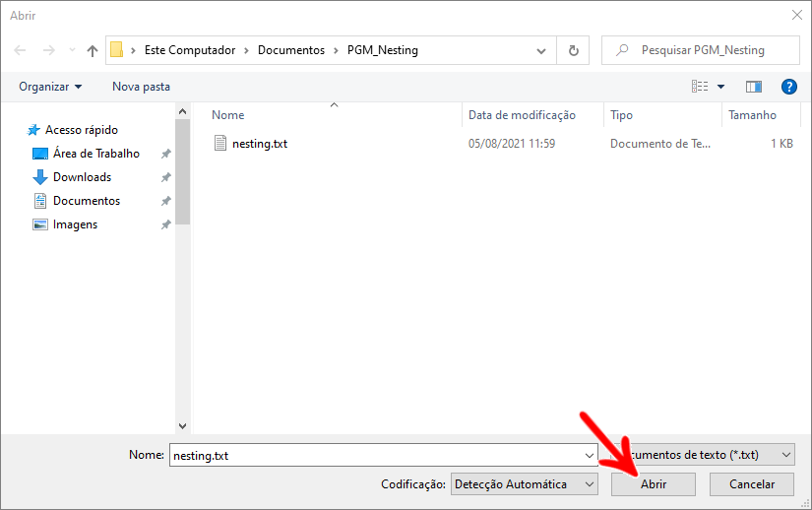812x510 pixels.
Task: Refresh the PGM_Nesting folder
Action: point(573,50)
